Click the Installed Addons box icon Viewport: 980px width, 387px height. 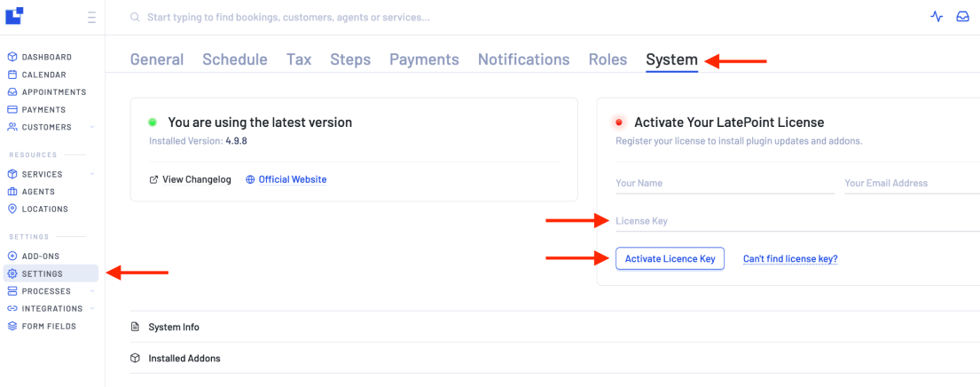[x=135, y=359]
